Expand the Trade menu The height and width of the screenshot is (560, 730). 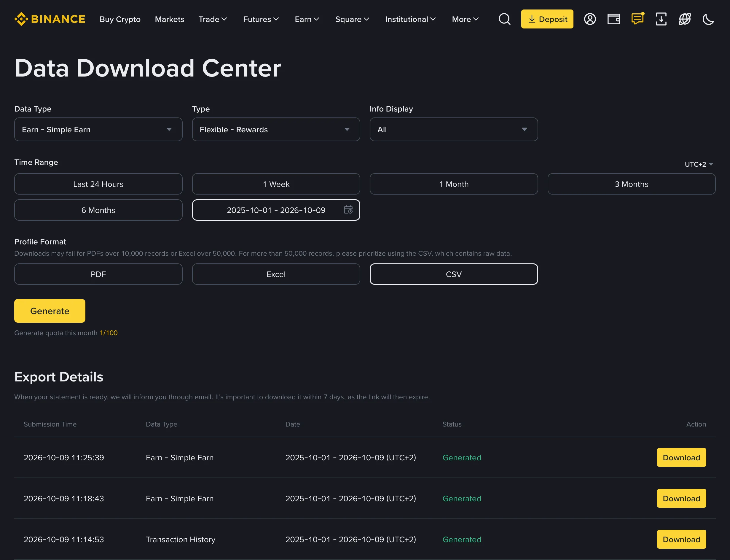213,19
